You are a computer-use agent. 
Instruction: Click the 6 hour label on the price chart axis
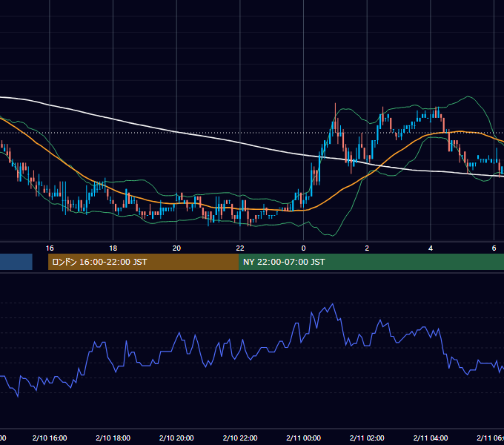(494, 248)
